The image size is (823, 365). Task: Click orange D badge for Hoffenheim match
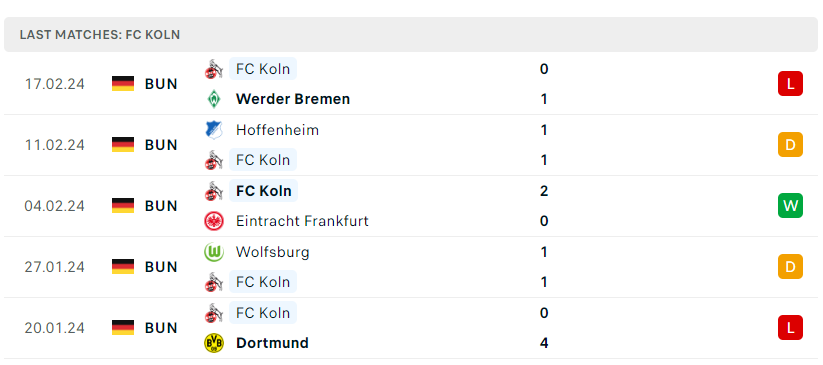pyautogui.click(x=790, y=145)
